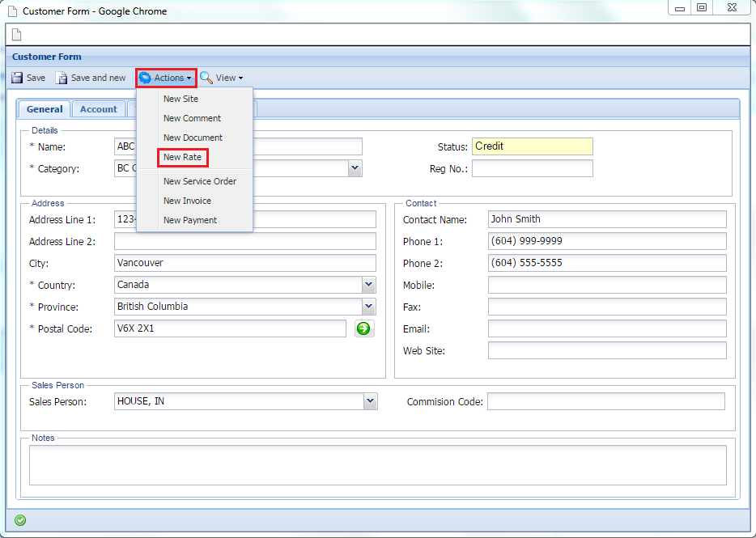Click the Commision Code input field
Viewport: 756px width, 538px height.
(x=606, y=401)
